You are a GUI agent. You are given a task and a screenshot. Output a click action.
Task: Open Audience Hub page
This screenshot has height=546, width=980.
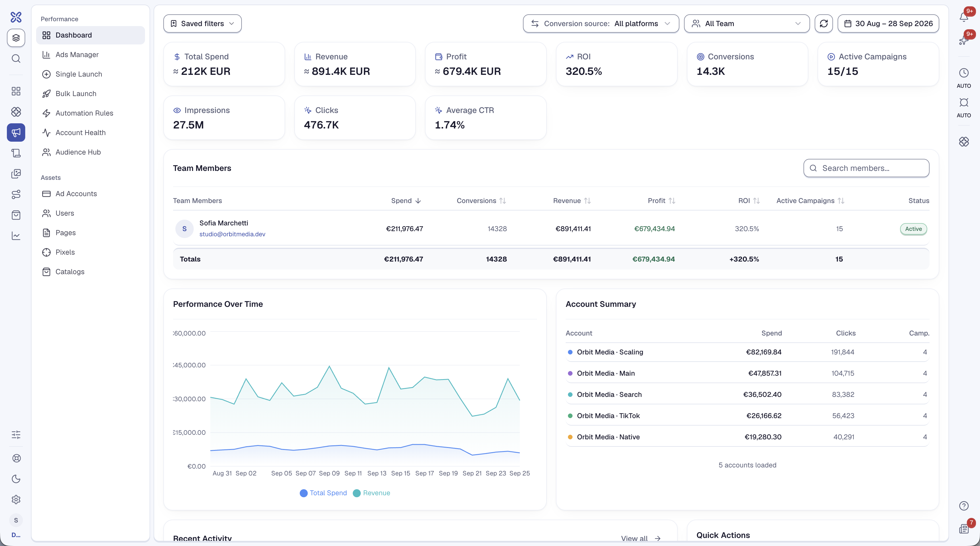pos(91,152)
